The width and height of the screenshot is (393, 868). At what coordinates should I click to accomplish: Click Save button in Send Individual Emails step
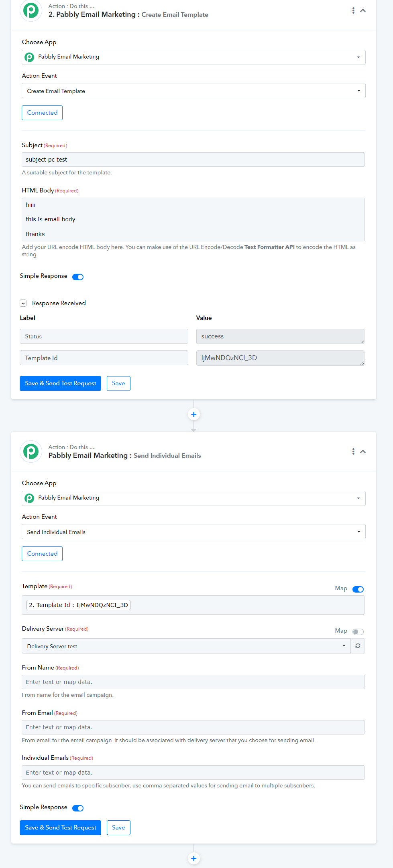(118, 828)
